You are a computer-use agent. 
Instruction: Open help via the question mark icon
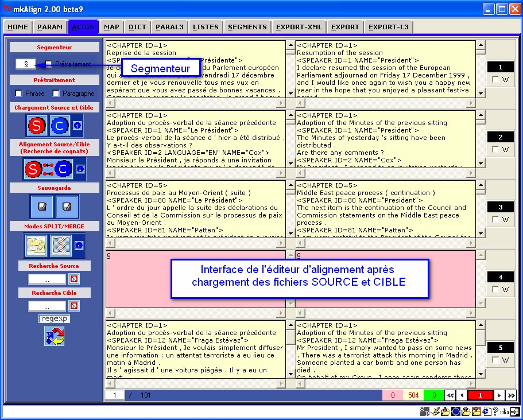coord(495,411)
